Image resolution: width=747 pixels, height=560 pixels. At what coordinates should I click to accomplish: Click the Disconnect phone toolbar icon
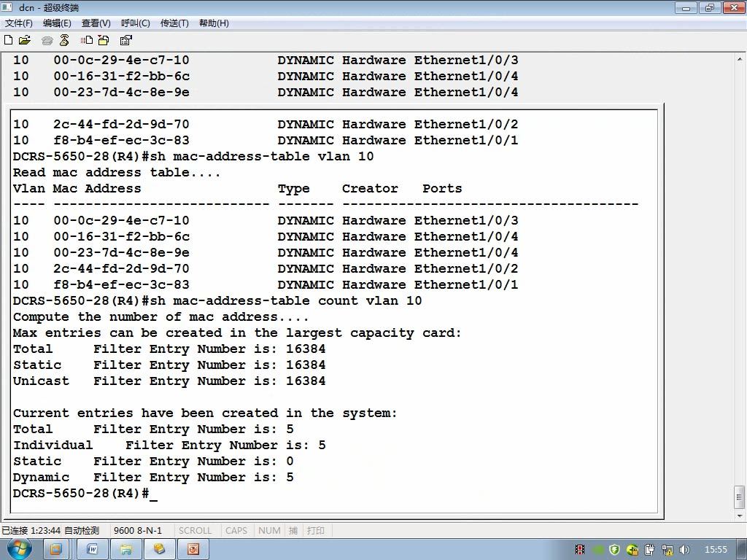[x=64, y=41]
